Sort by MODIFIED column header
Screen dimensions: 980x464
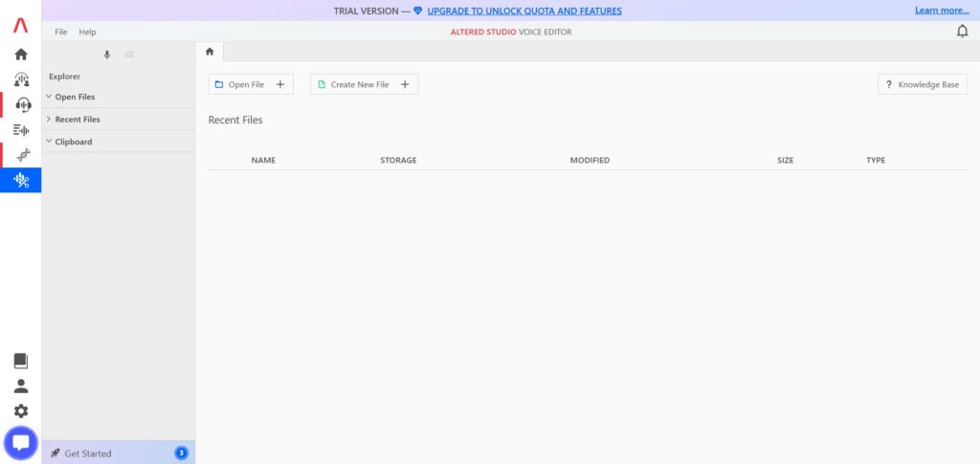(590, 160)
